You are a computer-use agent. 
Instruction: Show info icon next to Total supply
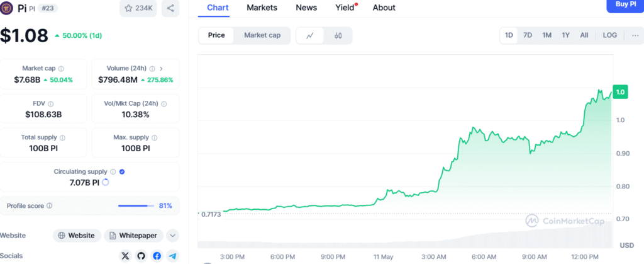click(x=62, y=138)
